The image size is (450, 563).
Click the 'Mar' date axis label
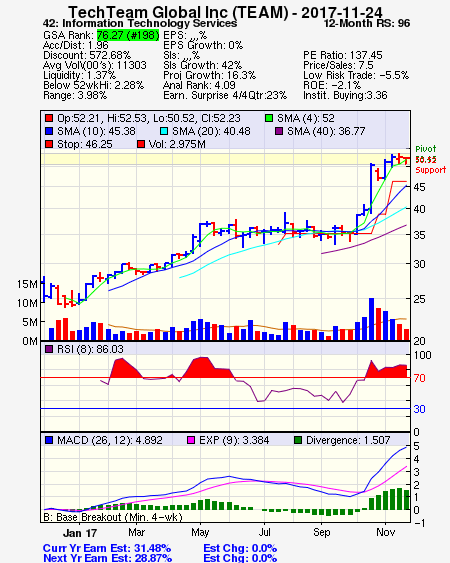(136, 532)
